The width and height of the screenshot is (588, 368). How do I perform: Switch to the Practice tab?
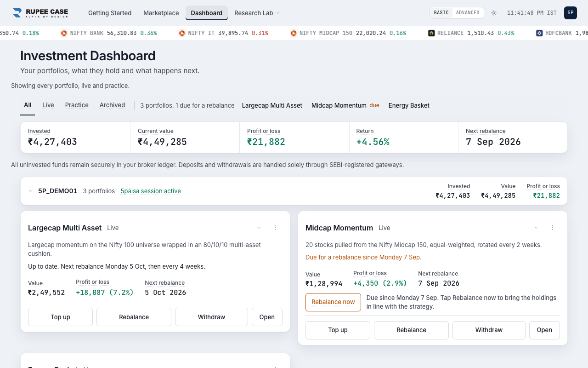pos(77,105)
